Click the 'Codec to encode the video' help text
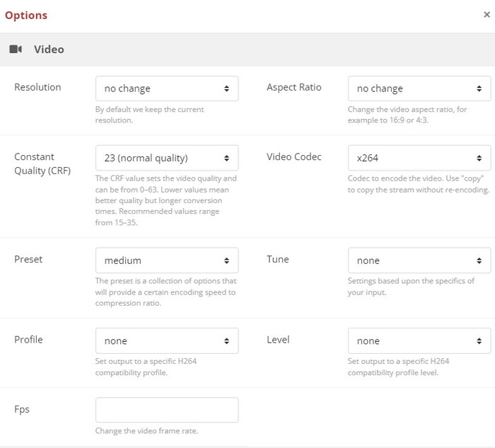Image resolution: width=495 pixels, height=448 pixels. (419, 184)
